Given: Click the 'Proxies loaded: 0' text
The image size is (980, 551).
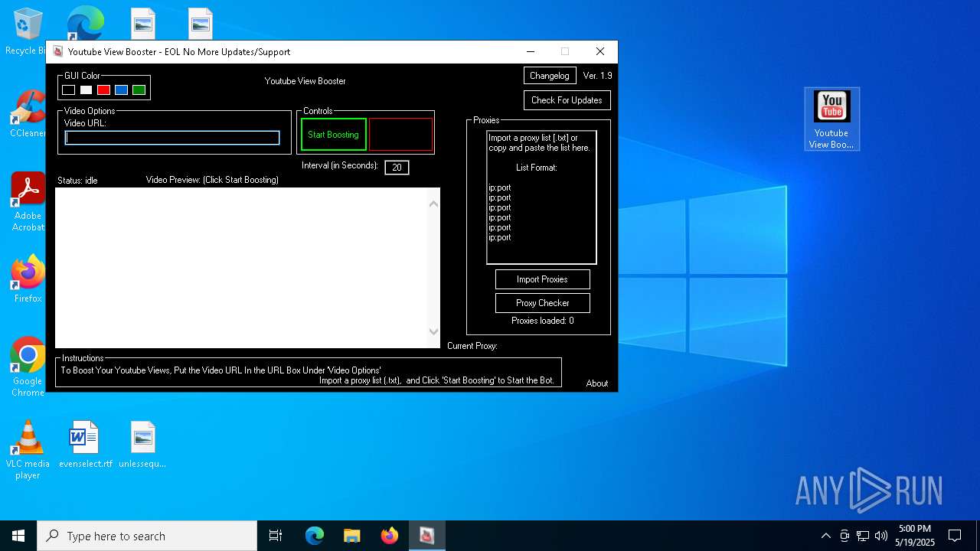Looking at the screenshot, I should [x=542, y=321].
